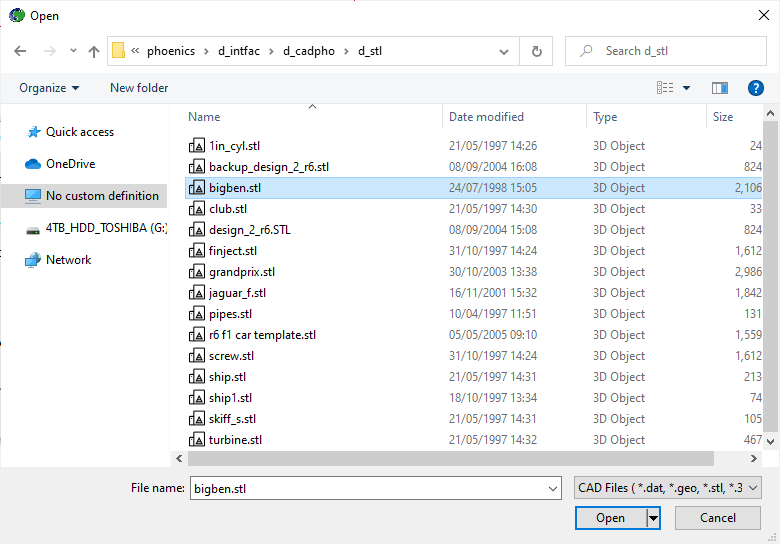Open the CAD Files type filter dropdown
Screen dimensions: 780x544
[669, 488]
